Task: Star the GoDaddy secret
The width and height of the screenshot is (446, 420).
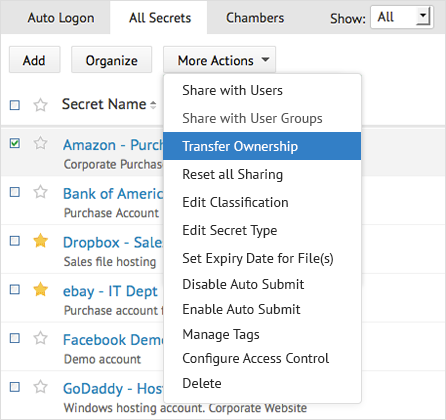Action: pos(41,387)
